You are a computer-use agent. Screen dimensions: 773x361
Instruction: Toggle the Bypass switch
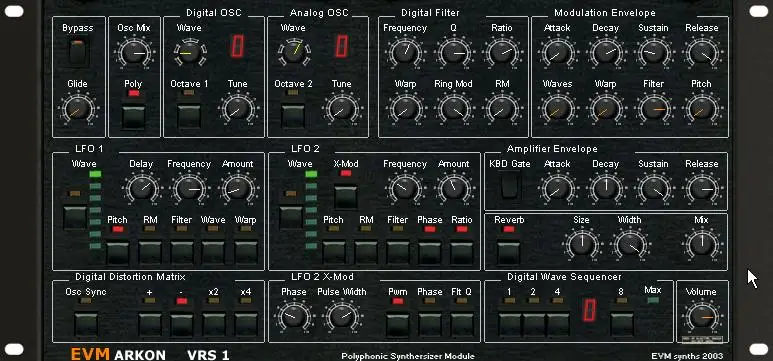77,52
